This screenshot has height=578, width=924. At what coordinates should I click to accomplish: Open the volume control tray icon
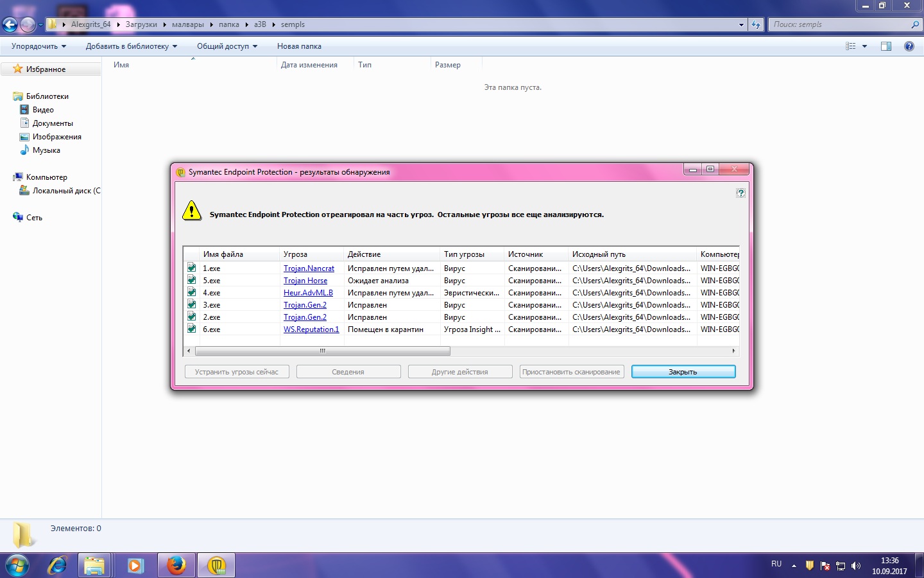pos(856,565)
